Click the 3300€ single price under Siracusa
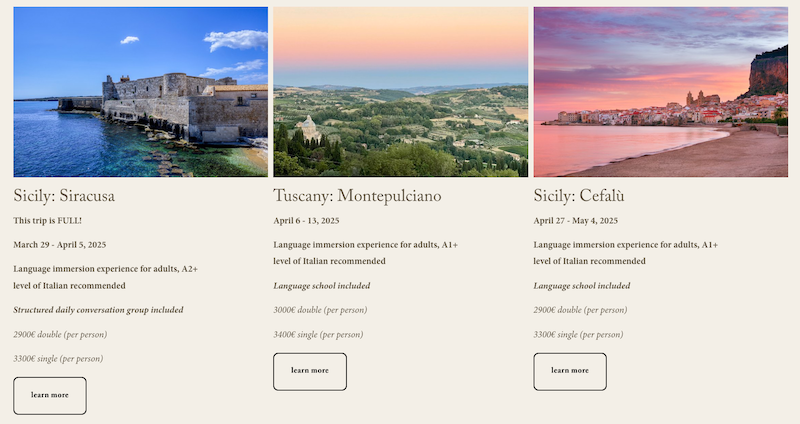This screenshot has width=800, height=424. pyautogui.click(x=58, y=358)
